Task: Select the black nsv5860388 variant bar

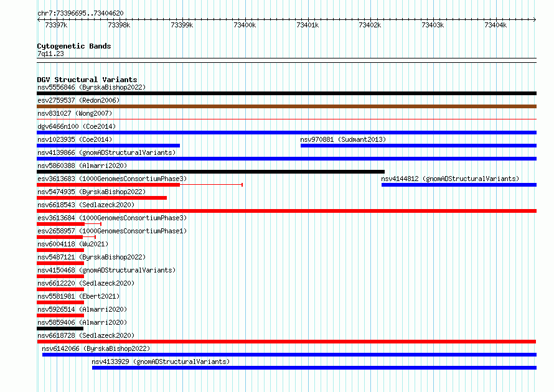Action: pyautogui.click(x=210, y=172)
